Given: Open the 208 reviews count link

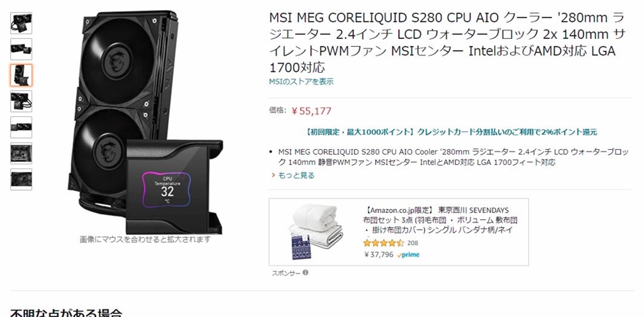Looking at the screenshot, I should point(413,243).
